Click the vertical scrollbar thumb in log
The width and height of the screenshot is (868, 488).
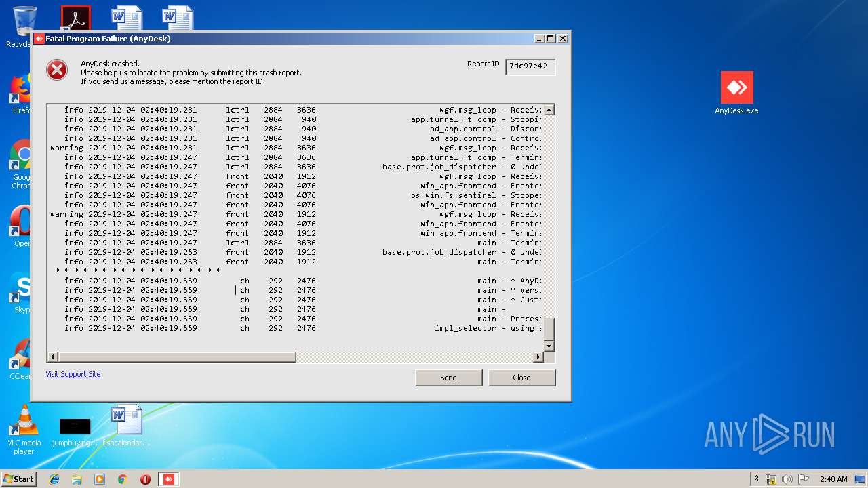549,329
